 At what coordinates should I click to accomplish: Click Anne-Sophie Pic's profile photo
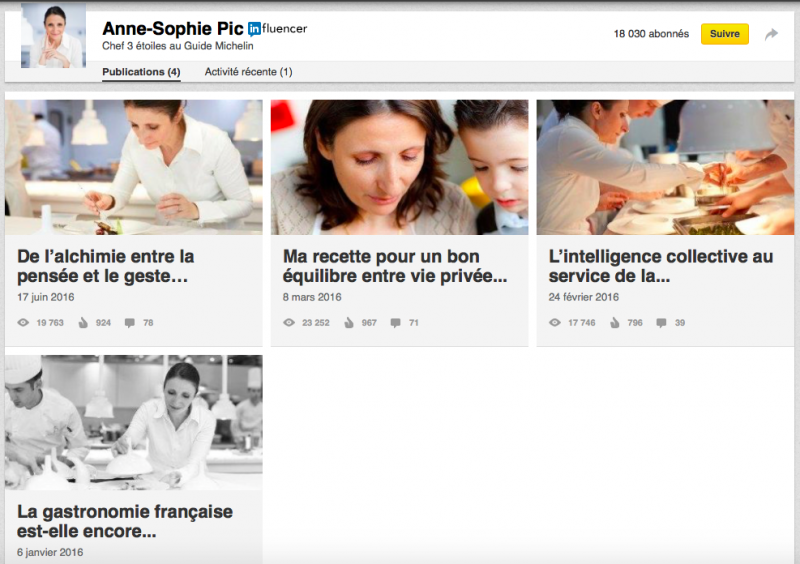click(x=54, y=35)
